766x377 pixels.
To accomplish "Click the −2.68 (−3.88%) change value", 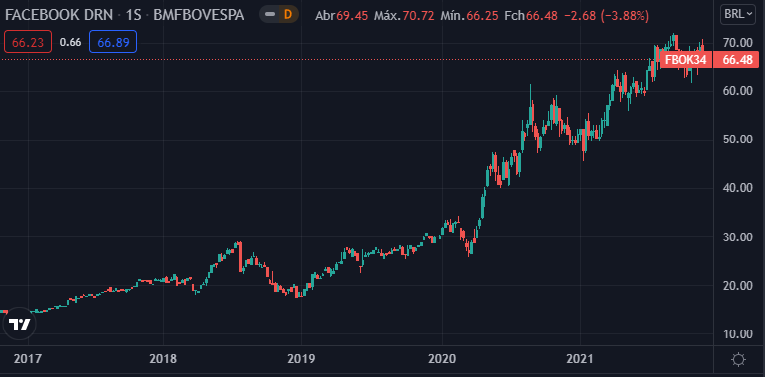I will pos(606,16).
